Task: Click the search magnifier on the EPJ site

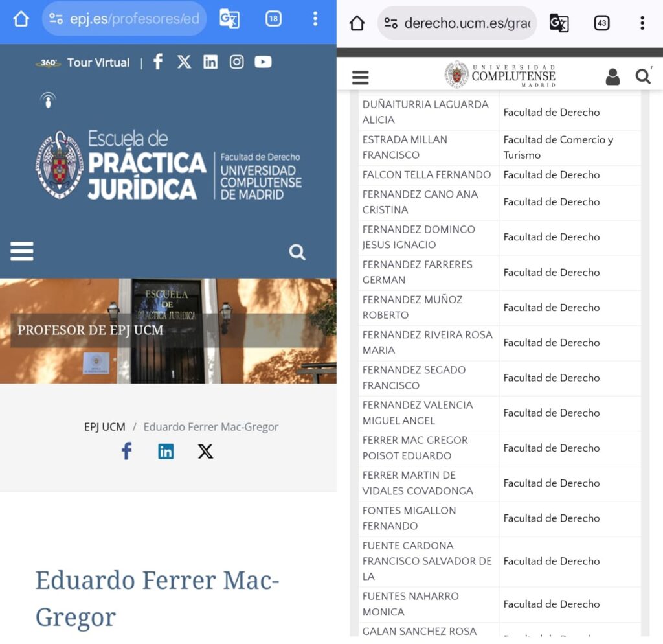Action: (x=297, y=252)
